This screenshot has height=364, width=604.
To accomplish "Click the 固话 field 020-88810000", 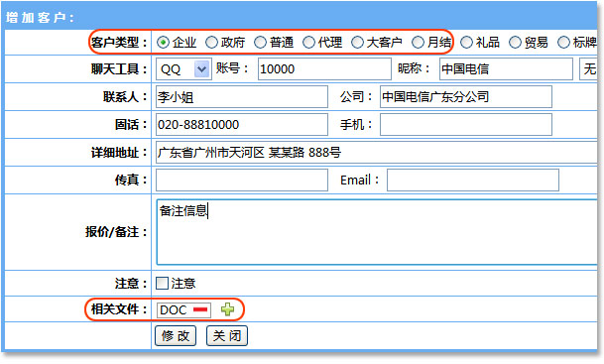I will 242,124.
